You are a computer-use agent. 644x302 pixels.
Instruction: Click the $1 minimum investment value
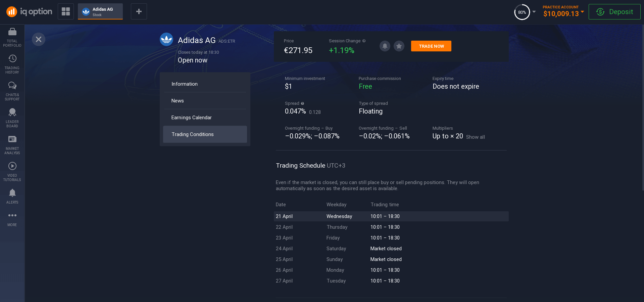[288, 86]
